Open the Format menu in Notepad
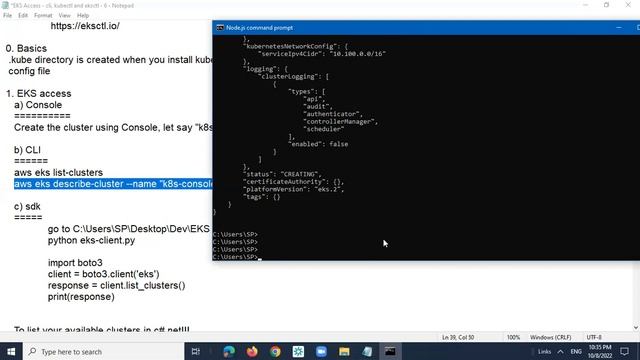The width and height of the screenshot is (640, 360). 43,16
